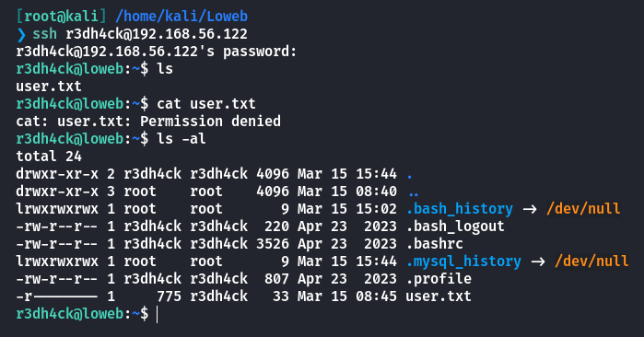Click the orange /dev/null target of .bash_history
The width and height of the screenshot is (644, 337).
point(583,209)
